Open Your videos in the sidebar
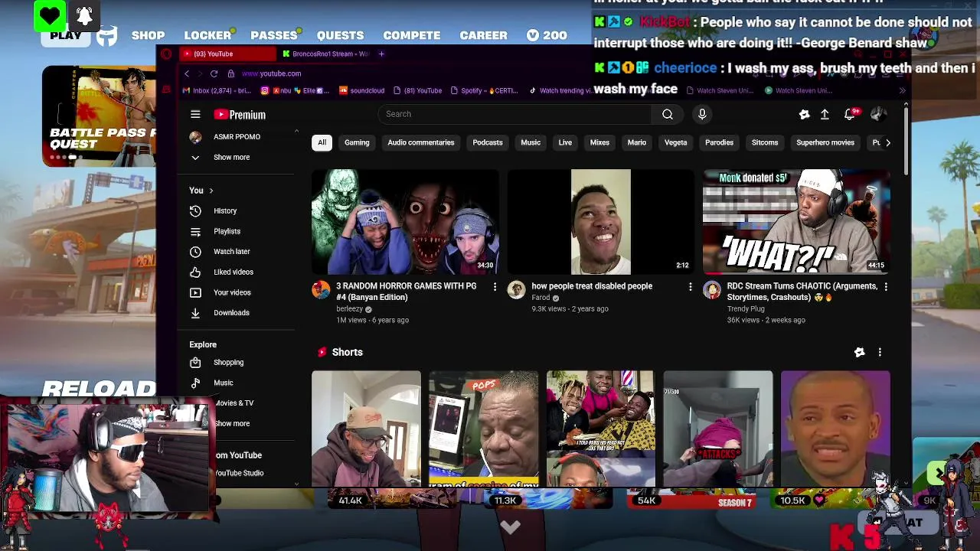The width and height of the screenshot is (980, 551). (x=231, y=292)
